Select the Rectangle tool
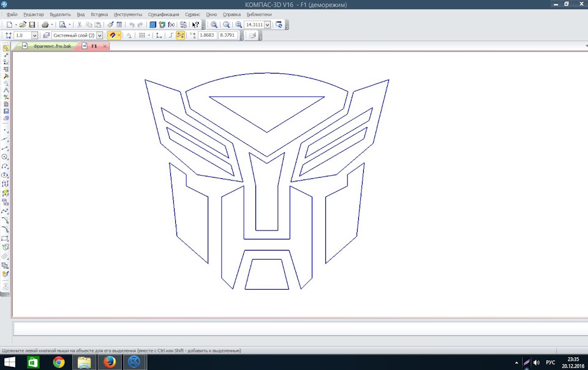The width and height of the screenshot is (588, 370). 5,238
